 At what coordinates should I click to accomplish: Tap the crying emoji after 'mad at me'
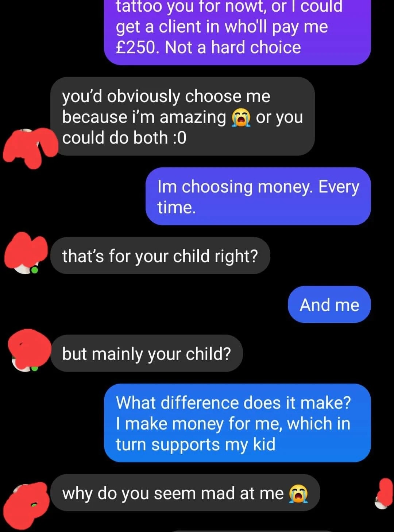click(x=298, y=494)
